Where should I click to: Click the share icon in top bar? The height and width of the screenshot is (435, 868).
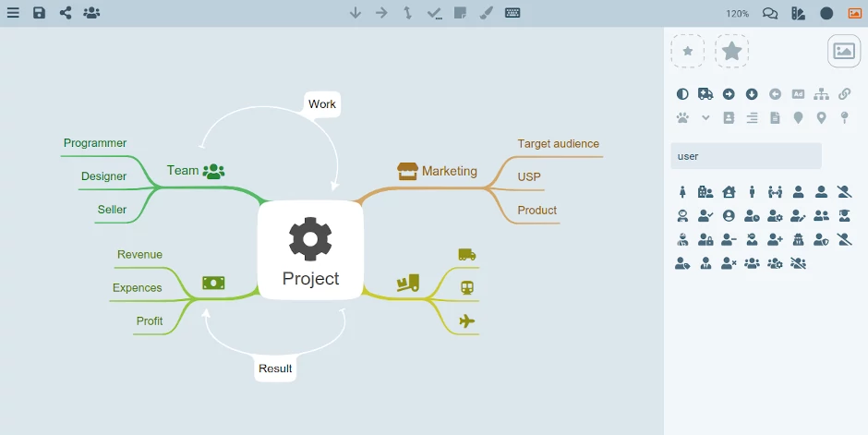(x=66, y=13)
